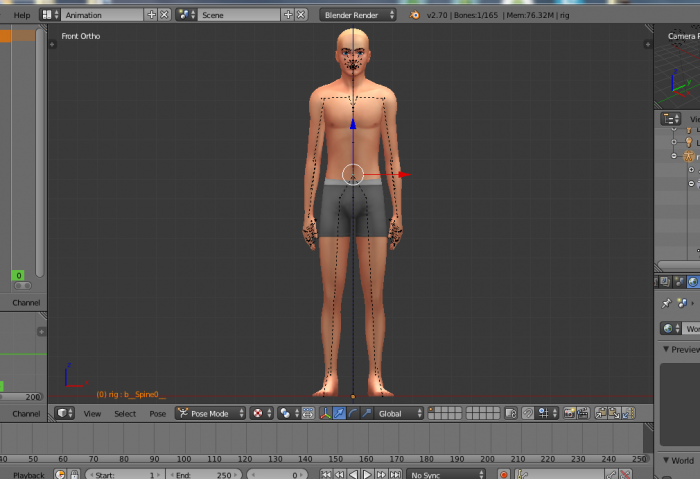Click the red X axis manipulator handle
This screenshot has width=700, height=479.
pyautogui.click(x=402, y=175)
